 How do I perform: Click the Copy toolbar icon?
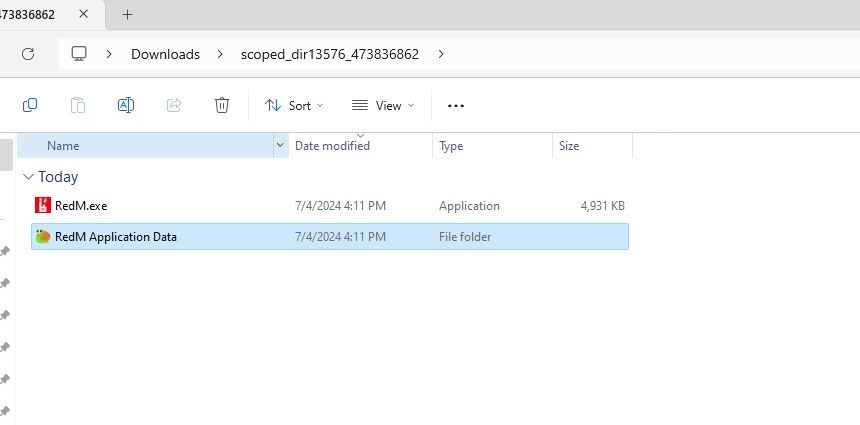click(30, 105)
